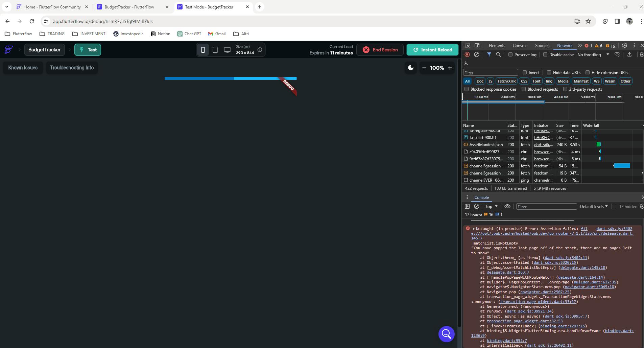
Task: Enable the Disable cache checkbox
Action: pyautogui.click(x=545, y=54)
